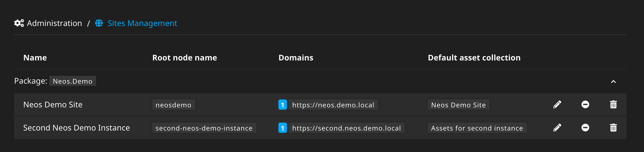Click the https://neos.demo.local domain

pos(333,105)
